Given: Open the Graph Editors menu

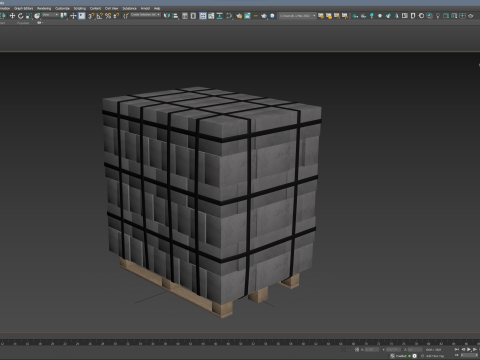Looking at the screenshot, I should point(23,8).
